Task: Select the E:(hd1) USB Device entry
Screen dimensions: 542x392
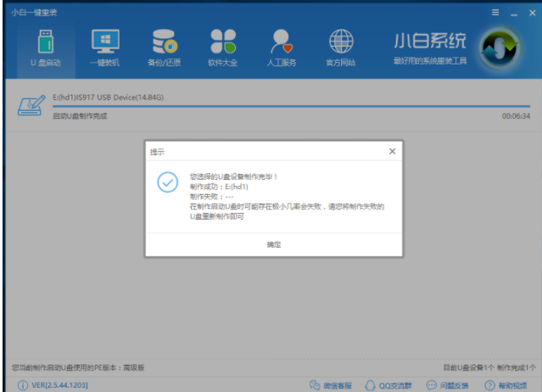Action: [108, 98]
